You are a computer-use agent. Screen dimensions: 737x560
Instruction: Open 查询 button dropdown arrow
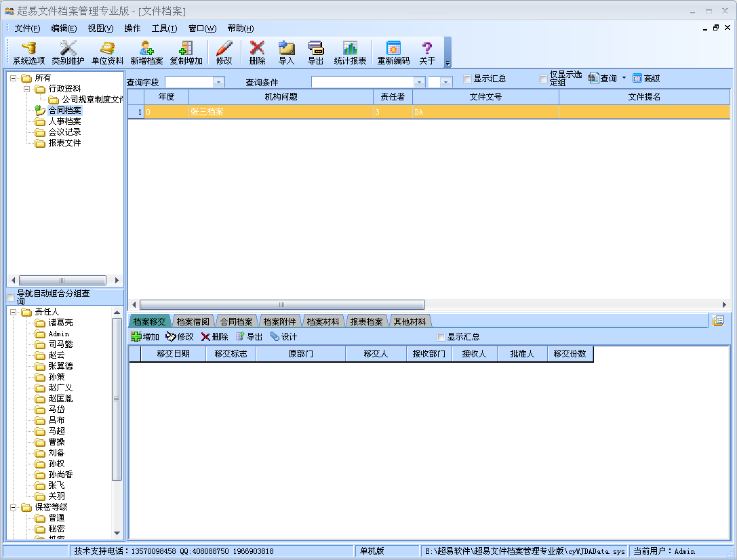[x=624, y=78]
